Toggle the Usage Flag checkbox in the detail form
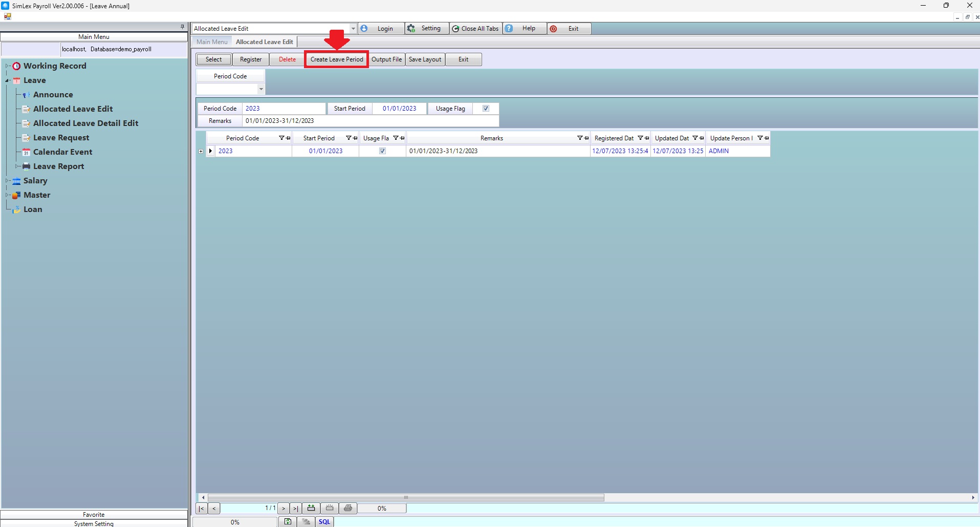Screen dimensions: 980x527 (486, 109)
